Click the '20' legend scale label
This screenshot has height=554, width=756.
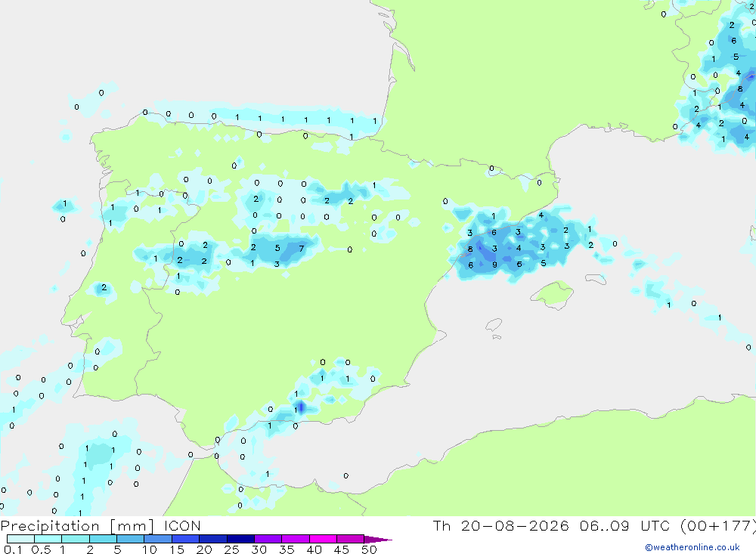[x=204, y=549]
